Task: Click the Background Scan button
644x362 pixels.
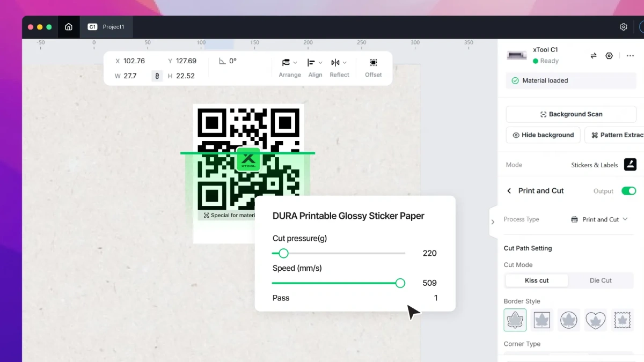Action: [571, 114]
